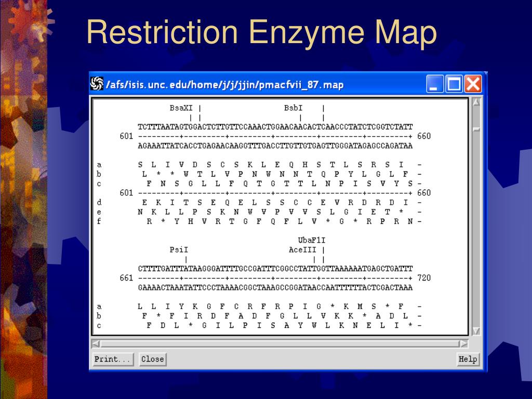The width and height of the screenshot is (532, 399).
Task: Click the vertical scrollbar down arrow
Action: click(x=476, y=331)
